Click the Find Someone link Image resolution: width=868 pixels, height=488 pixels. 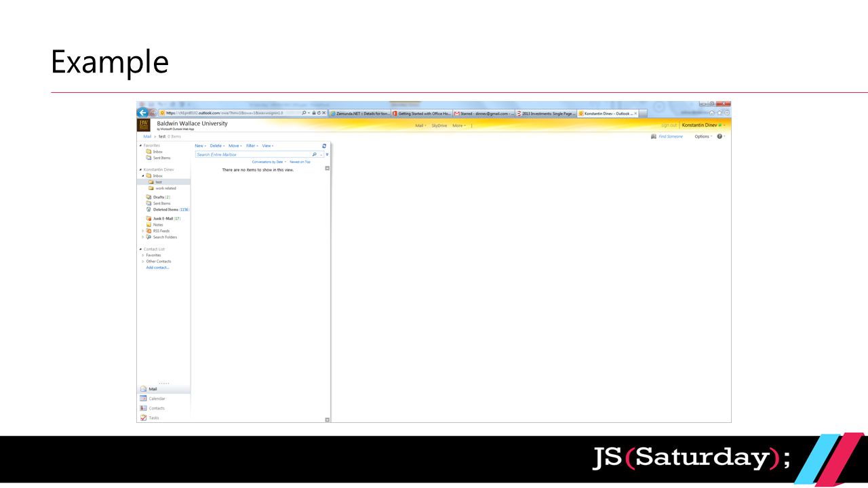(x=671, y=136)
